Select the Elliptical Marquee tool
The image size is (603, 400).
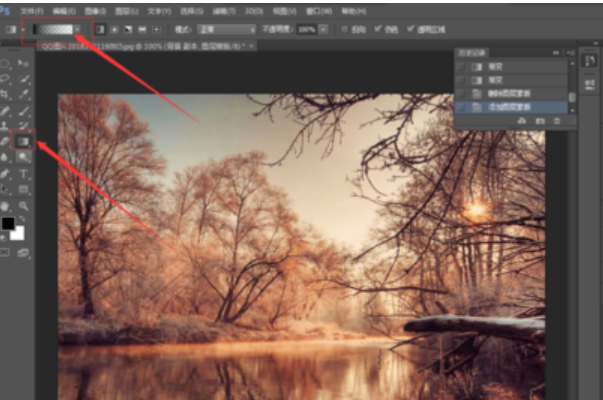[x=5, y=63]
